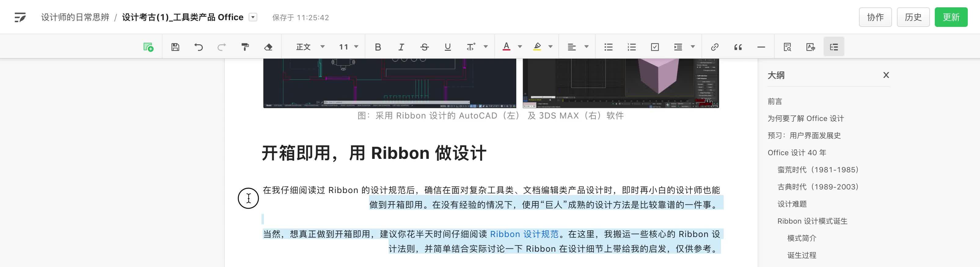Click the AutoCAD screenshot image

click(389, 83)
